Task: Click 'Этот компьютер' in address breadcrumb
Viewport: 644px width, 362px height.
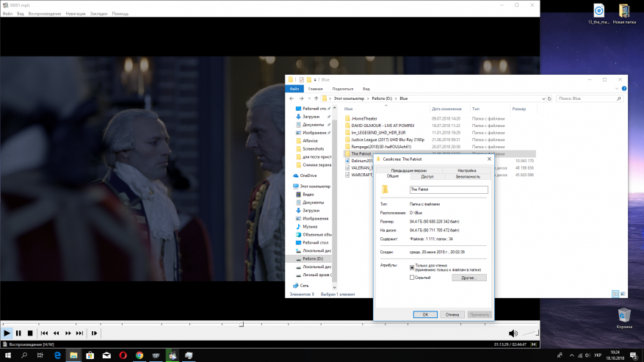Action: [x=349, y=98]
